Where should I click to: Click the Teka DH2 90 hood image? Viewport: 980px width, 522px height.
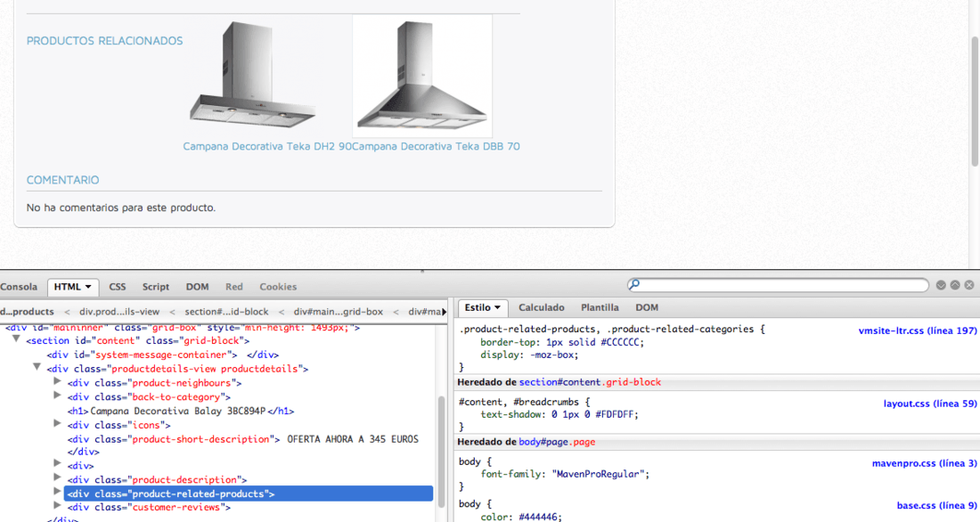252,75
